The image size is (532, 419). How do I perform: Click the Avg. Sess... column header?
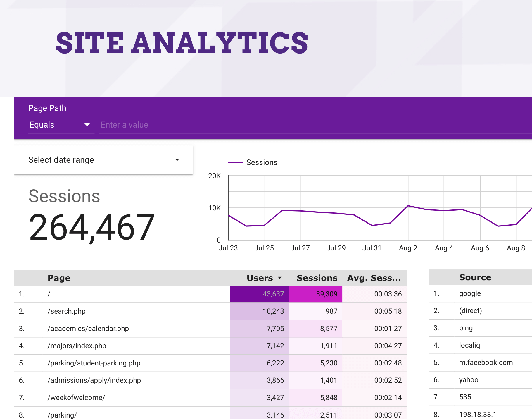(374, 278)
